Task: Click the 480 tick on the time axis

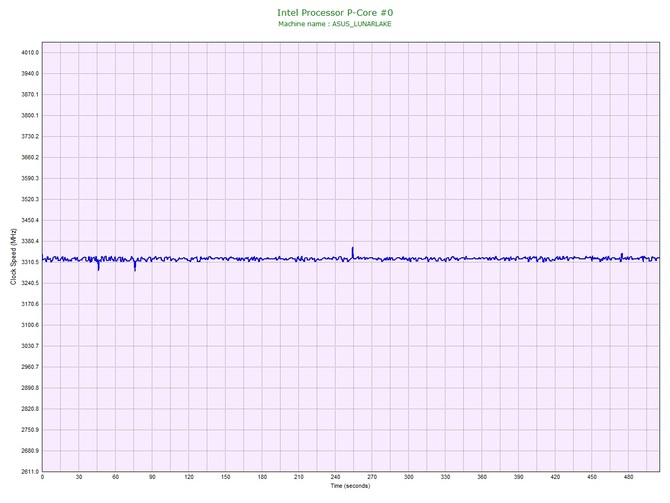Action: click(x=629, y=478)
